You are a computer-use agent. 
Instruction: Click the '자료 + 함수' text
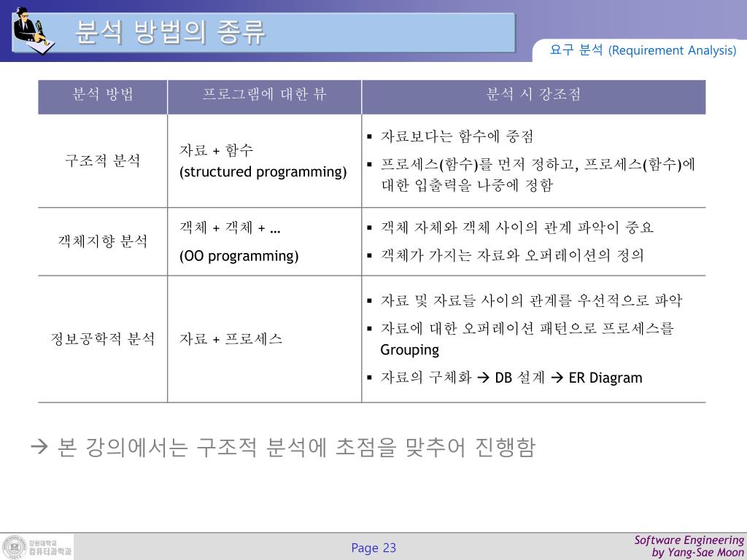[x=216, y=150]
